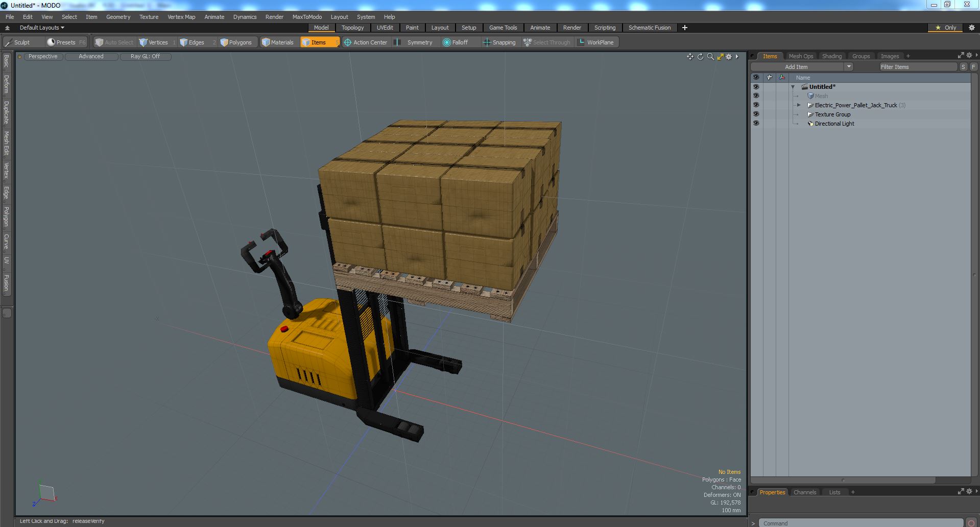Screen dimensions: 980x527
Task: Activate Items selection mode
Action: point(319,42)
